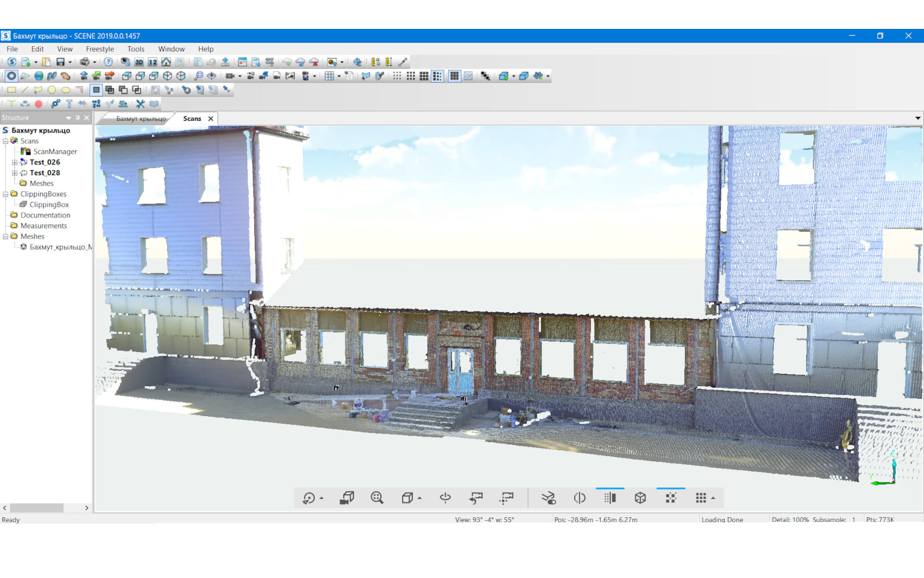Select the polygon selection tool
924x578 pixels.
coord(38,90)
